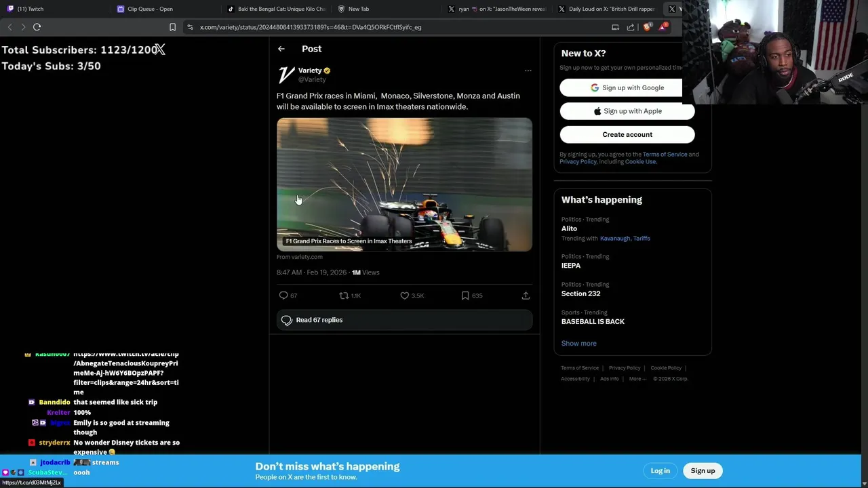Click Sign up in bottom banner
This screenshot has width=868, height=488.
[x=703, y=470]
